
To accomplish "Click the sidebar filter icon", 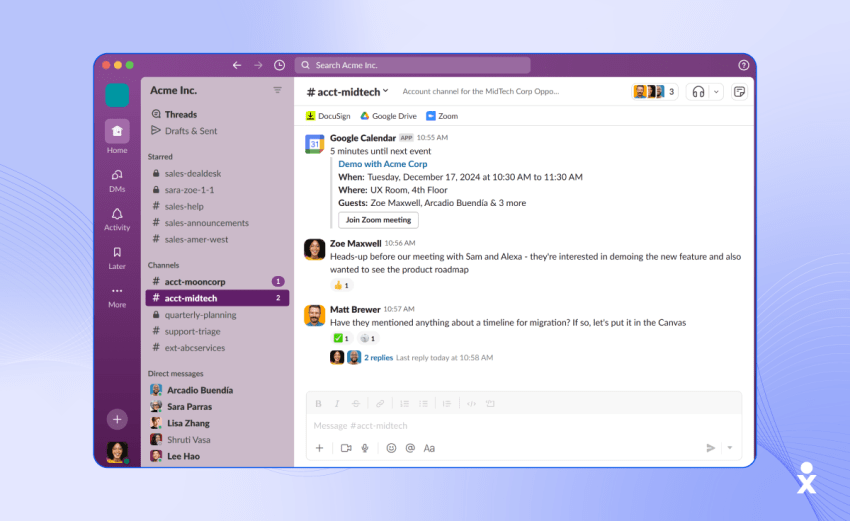I will (x=278, y=90).
